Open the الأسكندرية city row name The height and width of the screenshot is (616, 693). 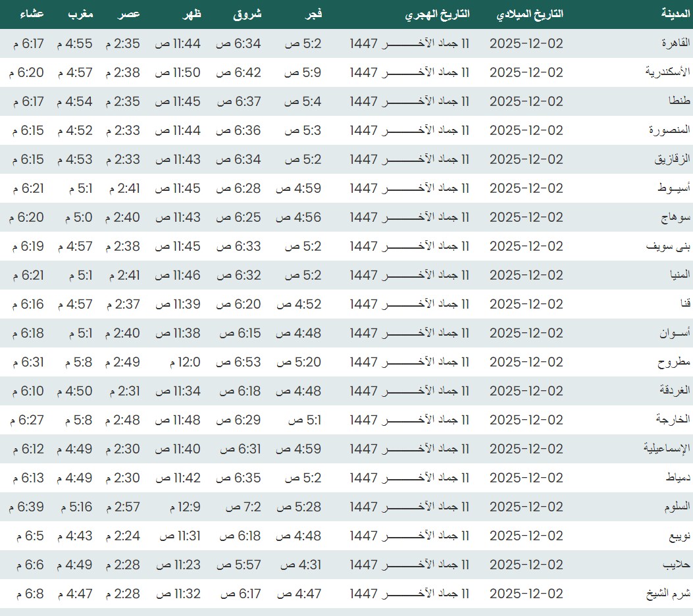[x=667, y=72]
